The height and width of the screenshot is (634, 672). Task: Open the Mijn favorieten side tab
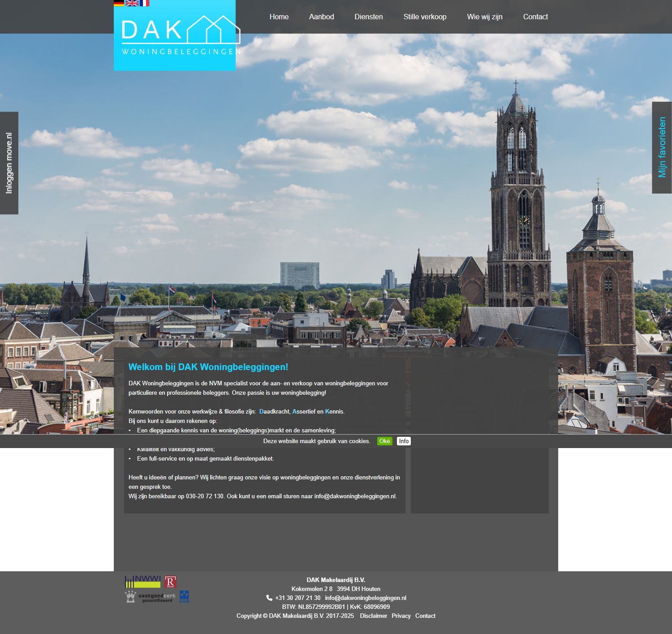click(662, 147)
